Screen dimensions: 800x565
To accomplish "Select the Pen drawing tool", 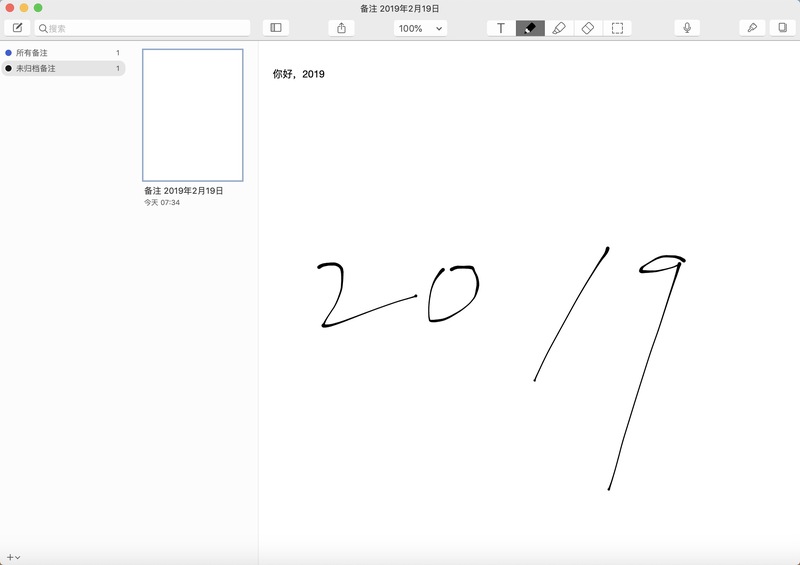I will pos(530,28).
